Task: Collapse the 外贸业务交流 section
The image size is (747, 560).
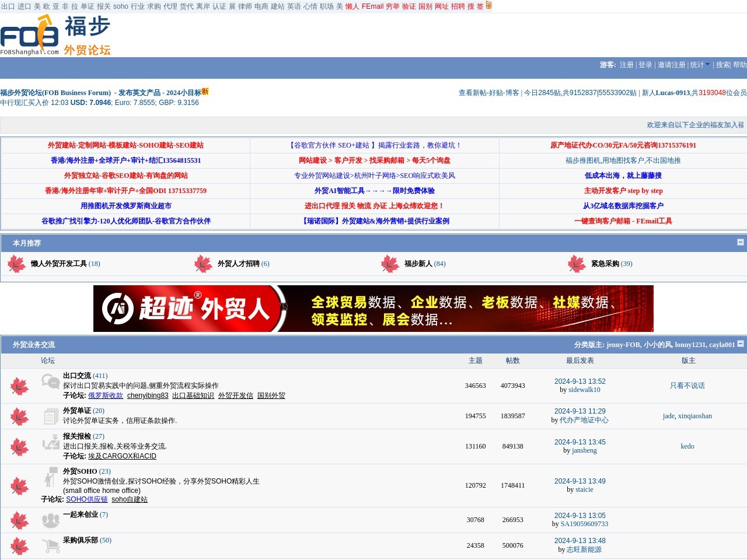Action: [740, 344]
